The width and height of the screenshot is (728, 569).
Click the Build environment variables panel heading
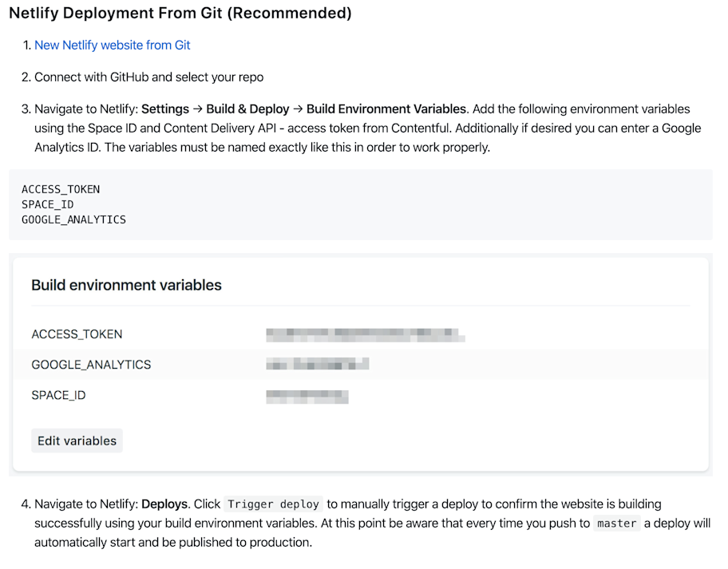point(126,285)
